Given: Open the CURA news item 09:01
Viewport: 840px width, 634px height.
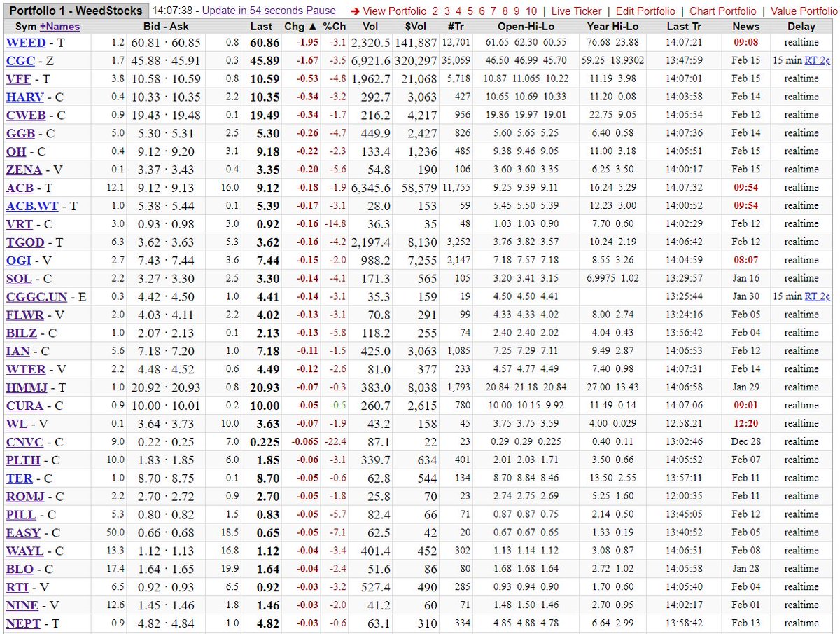Looking at the screenshot, I should [x=745, y=406].
